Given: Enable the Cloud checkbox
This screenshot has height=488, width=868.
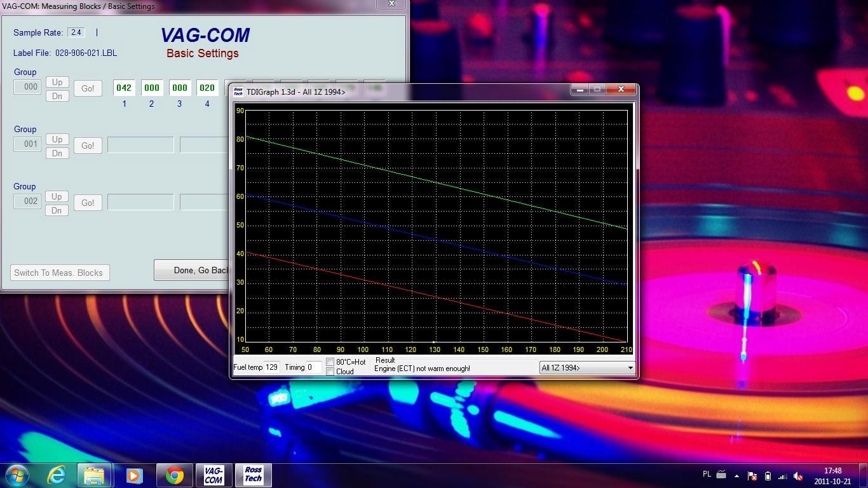Looking at the screenshot, I should click(330, 372).
